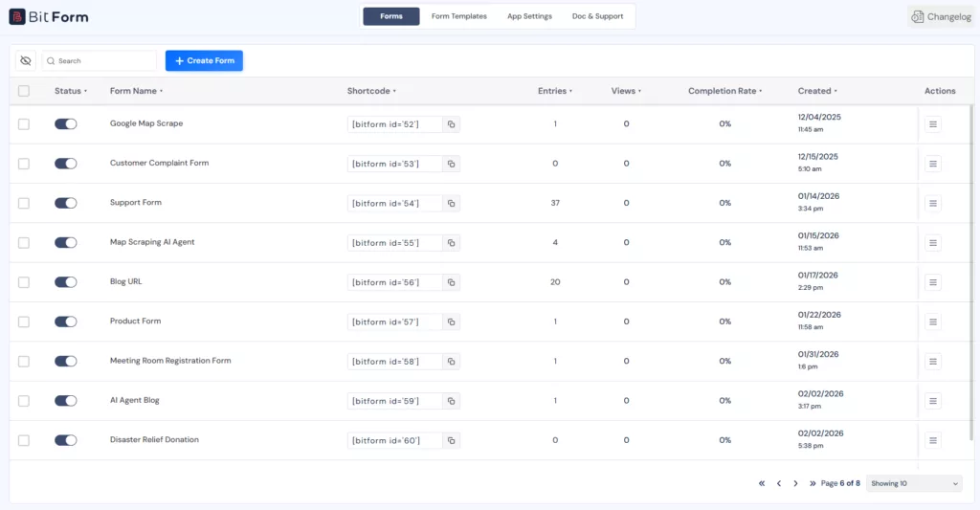
Task: Check the Google Map Scrape row checkbox
Action: pos(24,124)
